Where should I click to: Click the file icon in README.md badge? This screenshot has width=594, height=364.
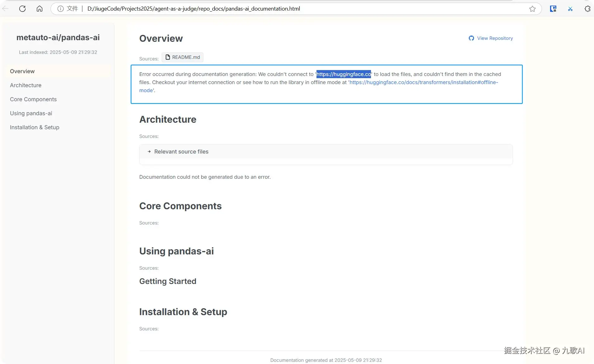pyautogui.click(x=168, y=57)
